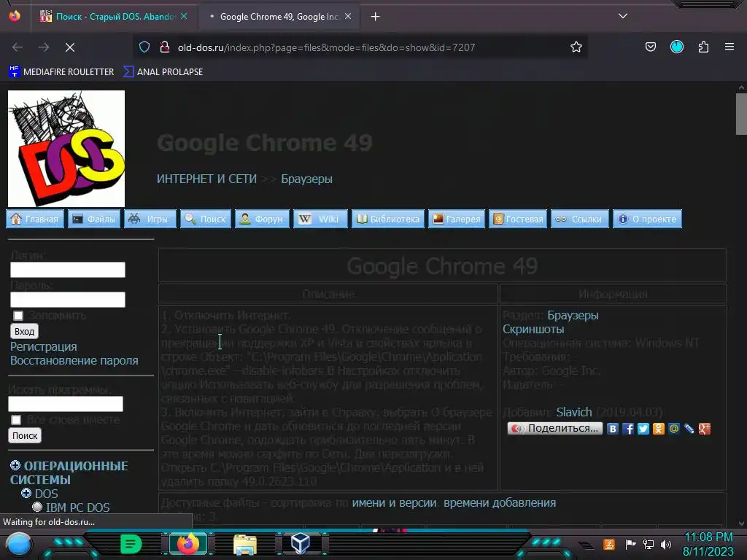Click the Вход login button
The width and height of the screenshot is (747, 560).
(x=24, y=331)
